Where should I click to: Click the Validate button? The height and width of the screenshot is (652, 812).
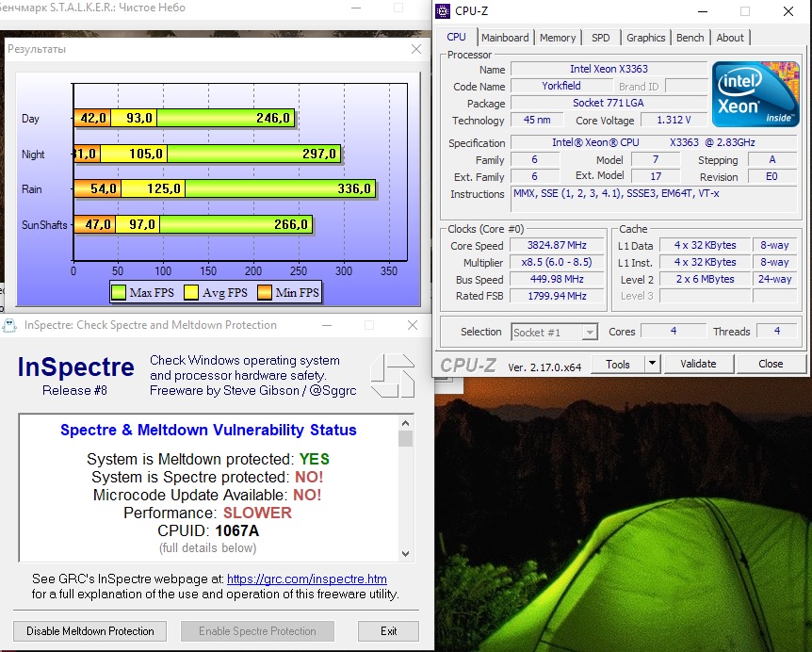[698, 364]
